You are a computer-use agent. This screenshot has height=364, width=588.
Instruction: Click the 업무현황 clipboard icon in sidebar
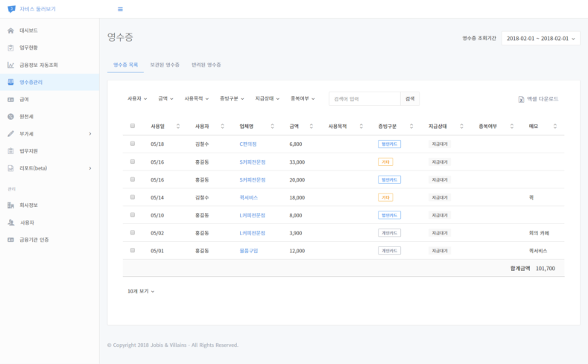point(10,48)
